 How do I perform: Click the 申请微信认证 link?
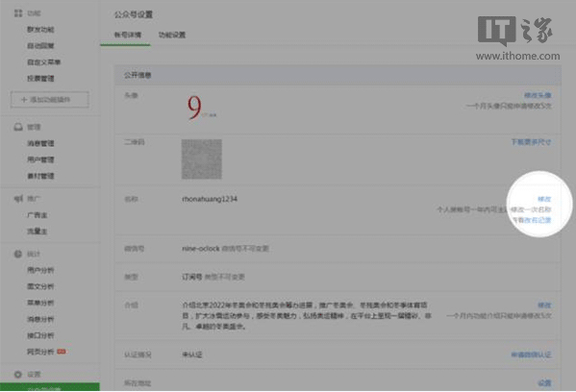click(531, 355)
